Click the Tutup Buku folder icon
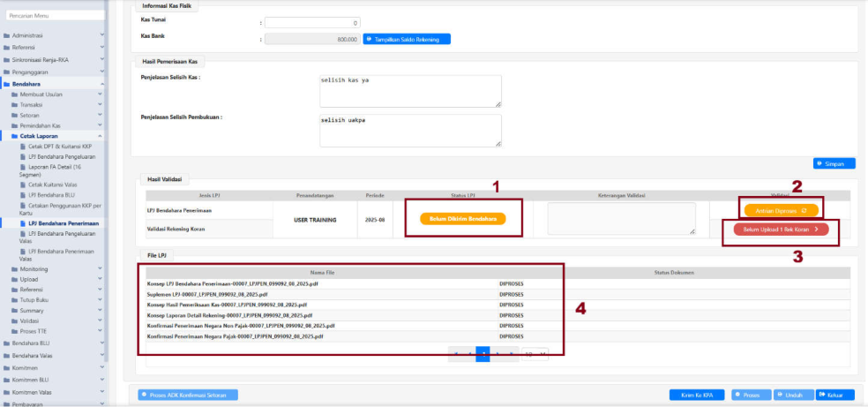The image size is (868, 407). point(15,300)
